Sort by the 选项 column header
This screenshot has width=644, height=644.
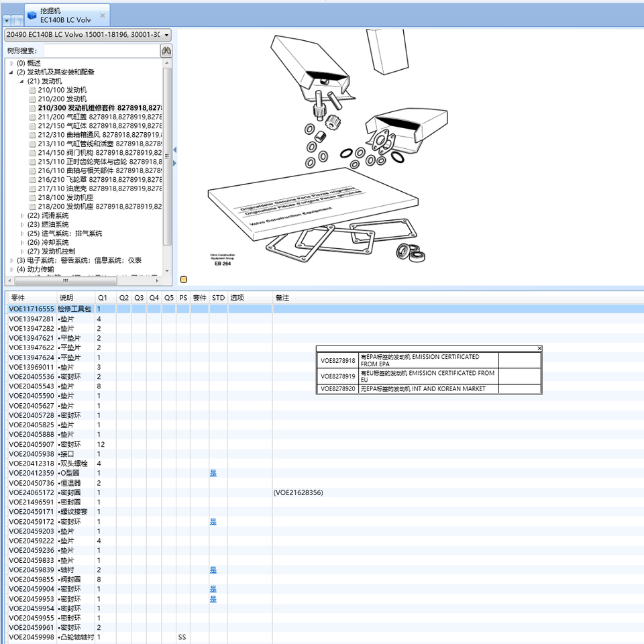point(250,298)
